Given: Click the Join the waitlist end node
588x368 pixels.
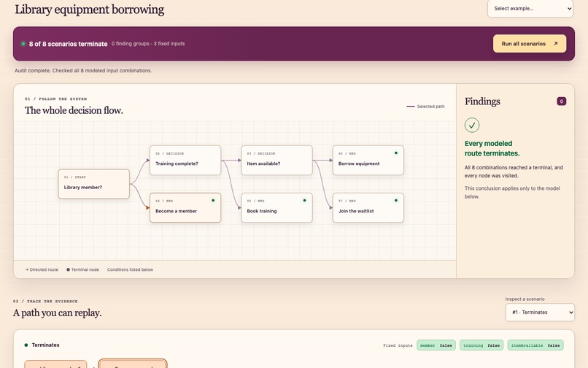Looking at the screenshot, I should [368, 207].
